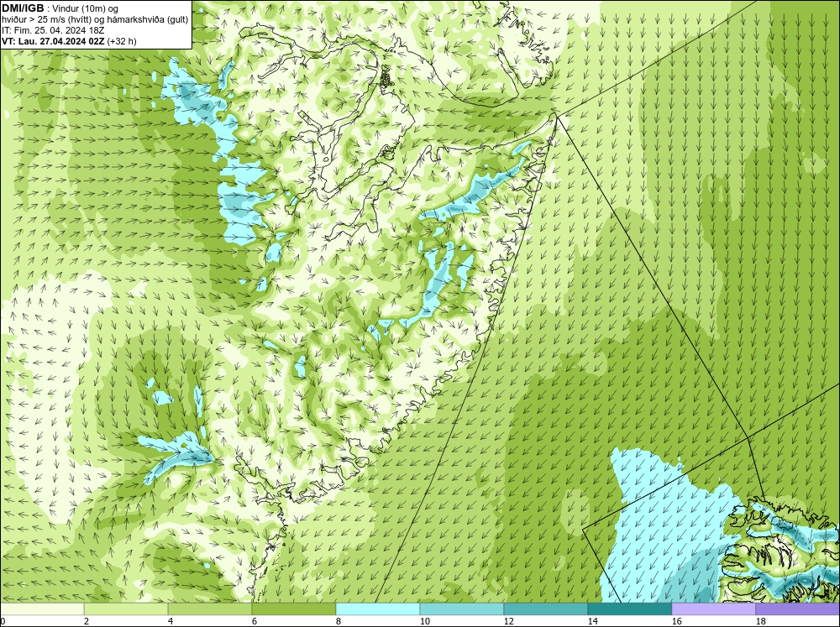The height and width of the screenshot is (627, 840).
Task: Click the legend value label 16
Action: [x=676, y=621]
